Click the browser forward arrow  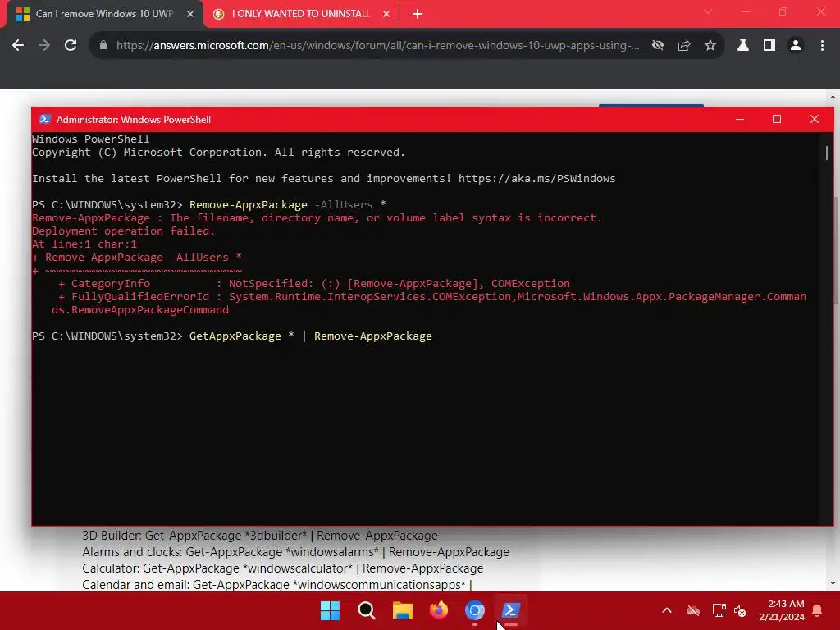[x=44, y=46]
